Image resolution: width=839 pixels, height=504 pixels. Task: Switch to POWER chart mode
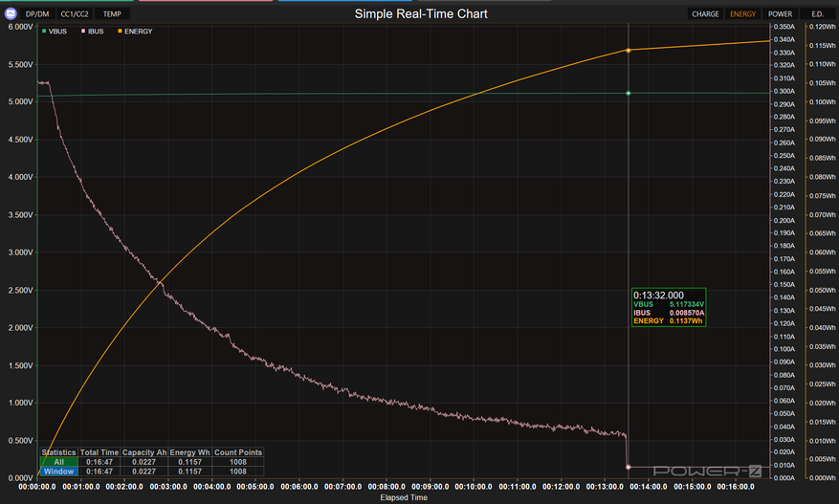[780, 14]
